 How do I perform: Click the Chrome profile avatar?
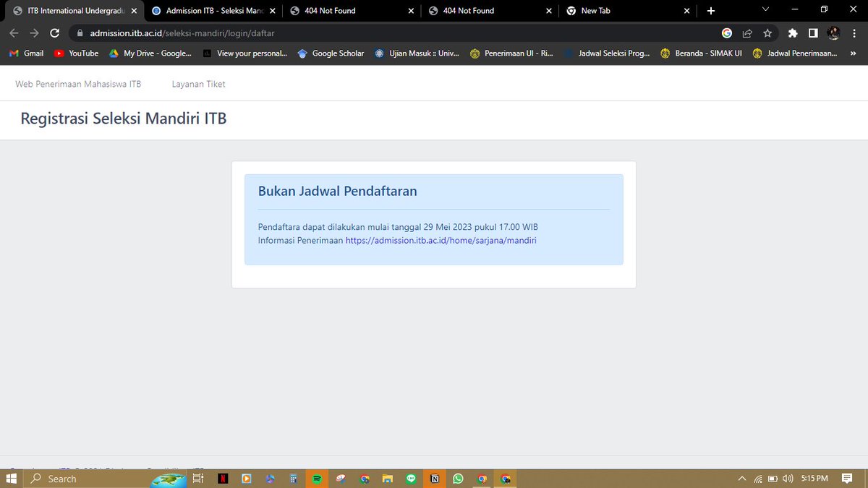pyautogui.click(x=833, y=33)
